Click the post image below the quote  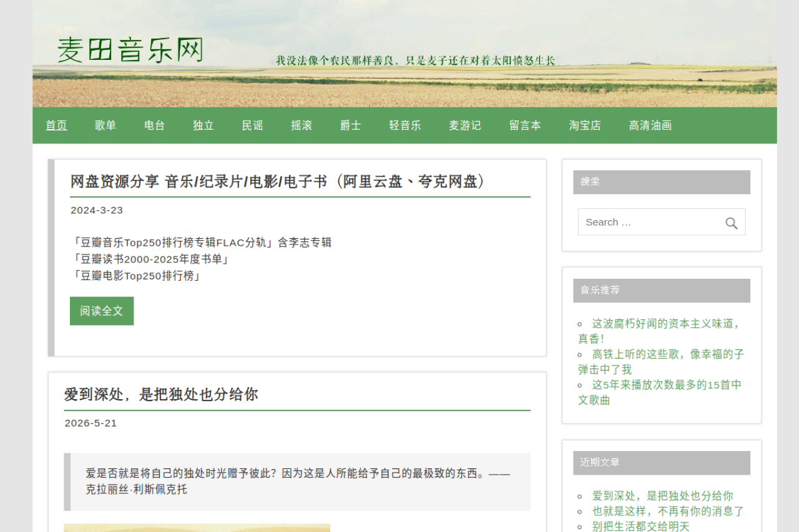(197, 528)
